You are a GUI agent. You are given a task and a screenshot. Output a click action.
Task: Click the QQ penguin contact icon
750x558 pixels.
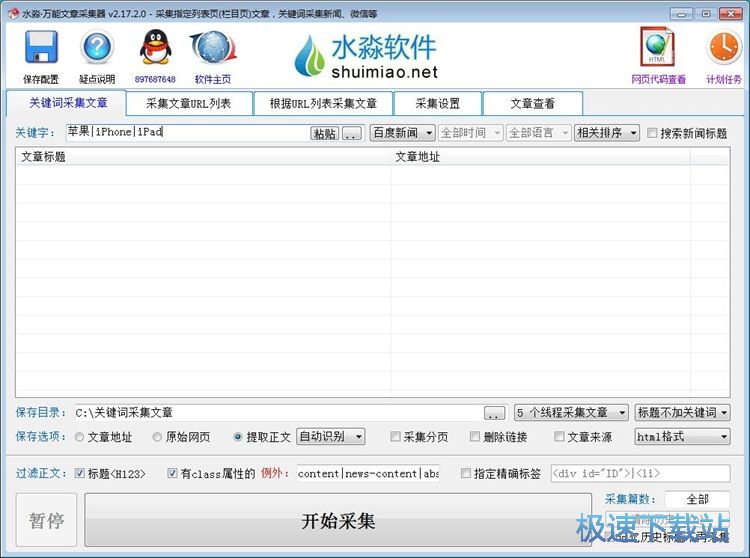coord(155,47)
